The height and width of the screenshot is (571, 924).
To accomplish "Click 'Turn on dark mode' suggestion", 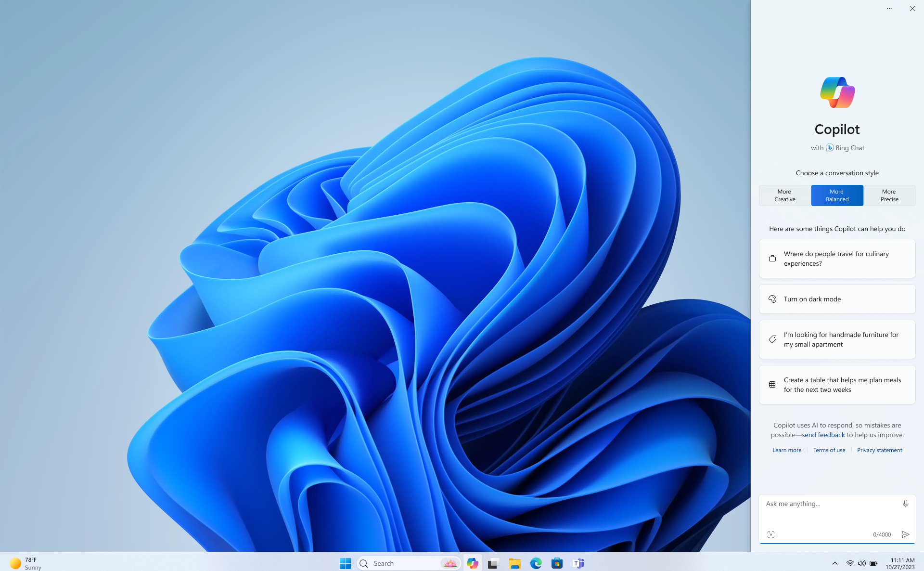I will (x=837, y=298).
